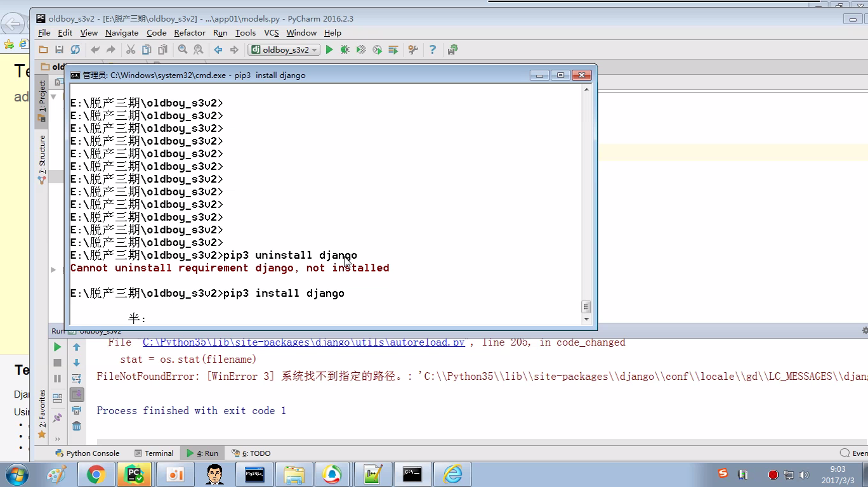Open the VCS menu
The height and width of the screenshot is (487, 868).
pyautogui.click(x=271, y=33)
